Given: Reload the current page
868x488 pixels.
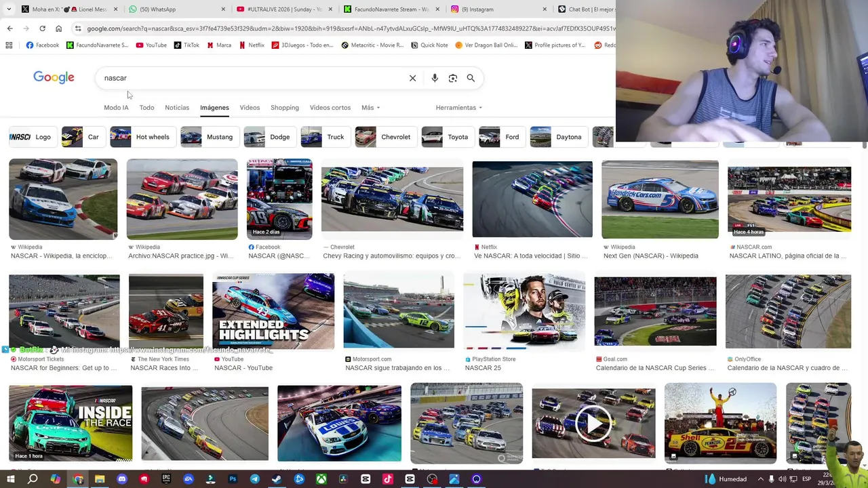Looking at the screenshot, I should (x=42, y=28).
